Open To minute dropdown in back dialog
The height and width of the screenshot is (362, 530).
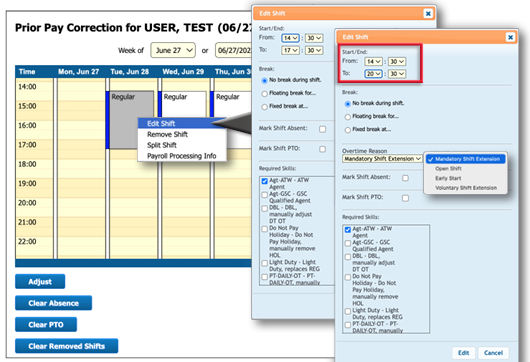click(314, 50)
